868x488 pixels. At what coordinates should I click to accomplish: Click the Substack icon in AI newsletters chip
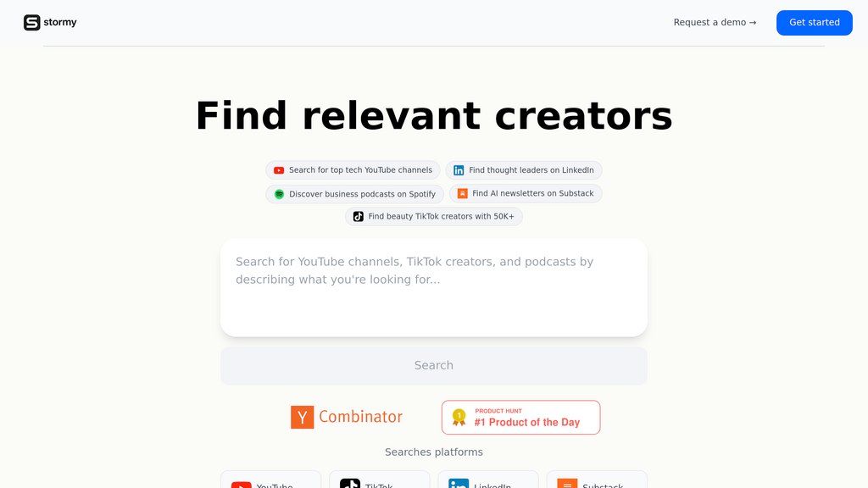462,193
